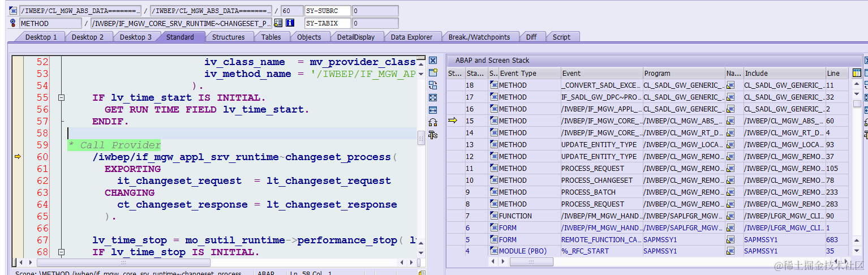Click the '* Call Provider' comment line
This screenshot has width=868, height=275.
[x=114, y=145]
